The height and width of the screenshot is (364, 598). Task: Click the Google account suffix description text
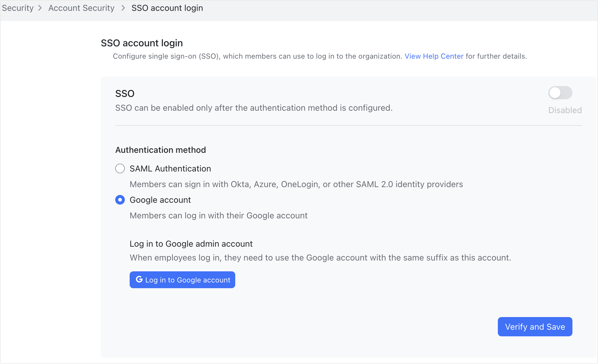320,258
